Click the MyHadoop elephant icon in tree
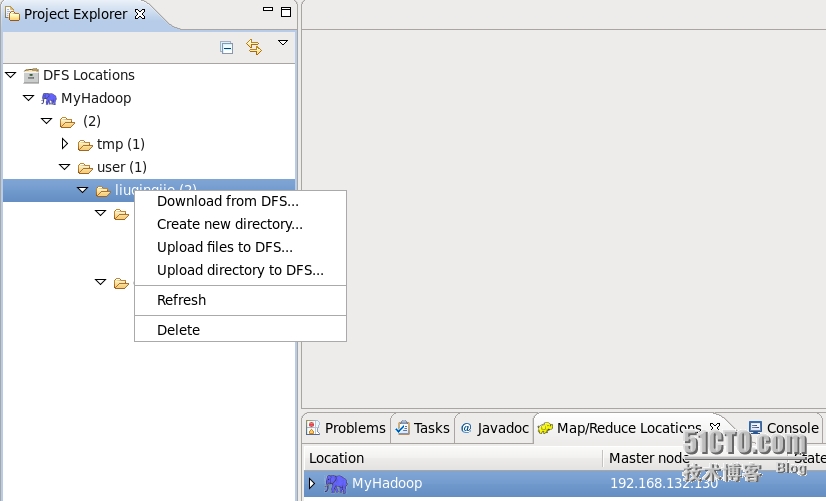826x501 pixels. (x=49, y=99)
